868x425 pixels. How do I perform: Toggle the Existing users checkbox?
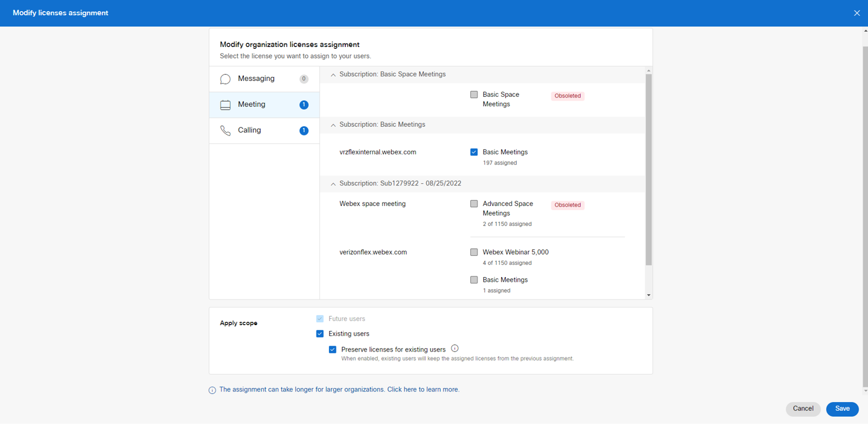click(320, 334)
